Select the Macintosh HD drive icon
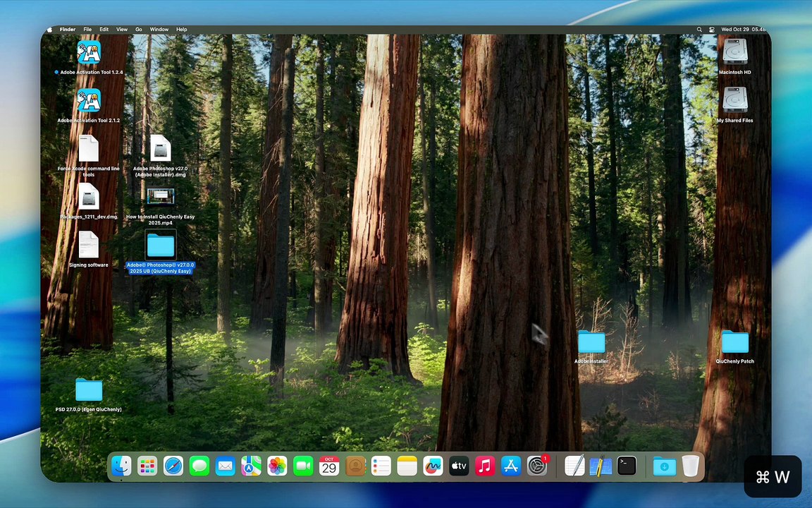 (734, 53)
